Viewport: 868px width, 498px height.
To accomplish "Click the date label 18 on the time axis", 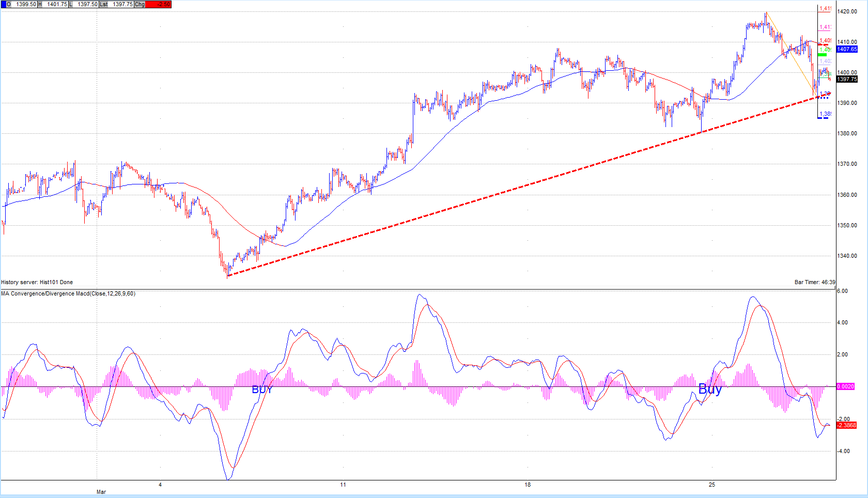I will [x=528, y=485].
